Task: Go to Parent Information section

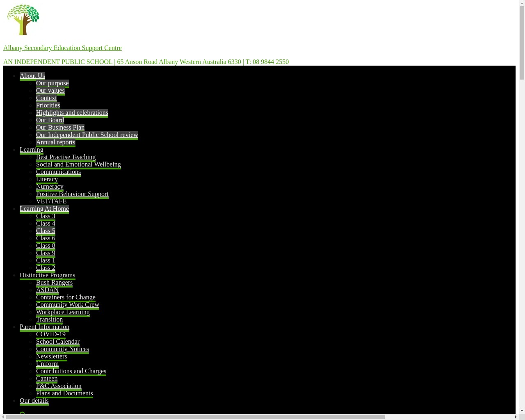Action: click(x=44, y=327)
